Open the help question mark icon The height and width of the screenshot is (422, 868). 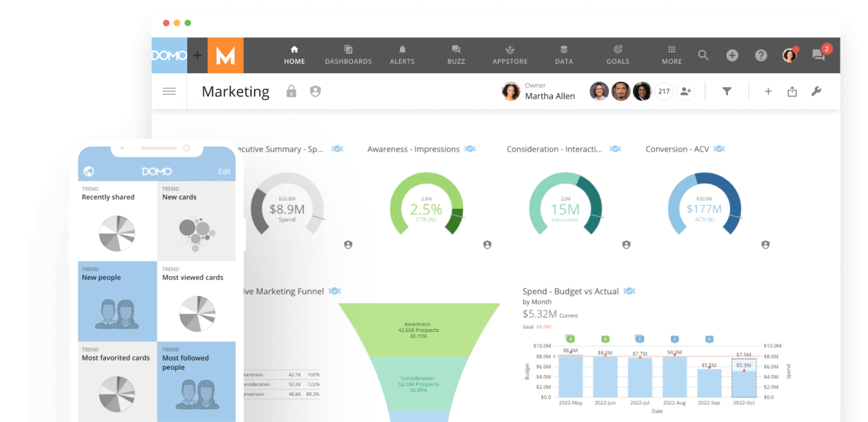click(761, 55)
